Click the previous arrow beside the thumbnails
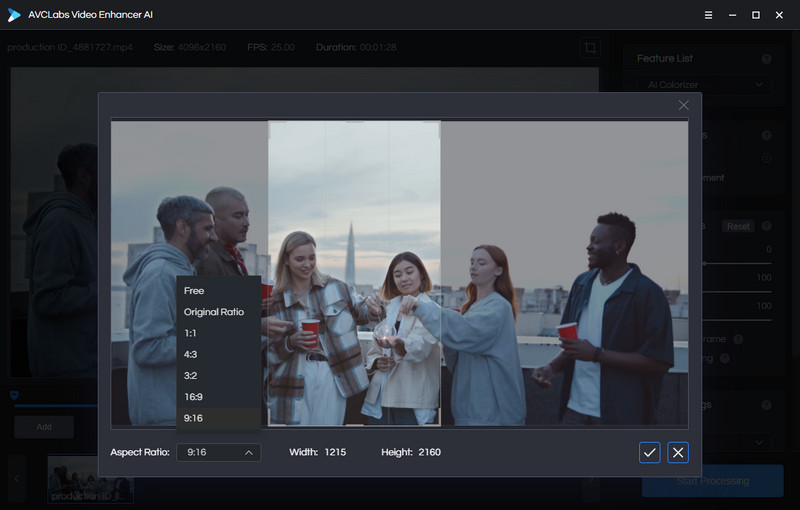This screenshot has height=510, width=800. tap(17, 479)
